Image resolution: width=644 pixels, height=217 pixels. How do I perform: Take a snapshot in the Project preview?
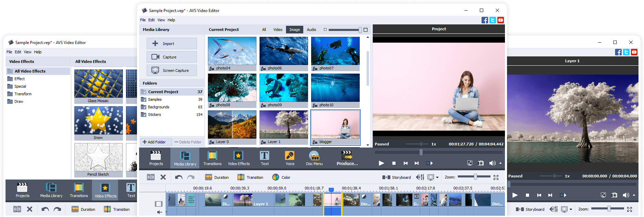[x=481, y=163]
